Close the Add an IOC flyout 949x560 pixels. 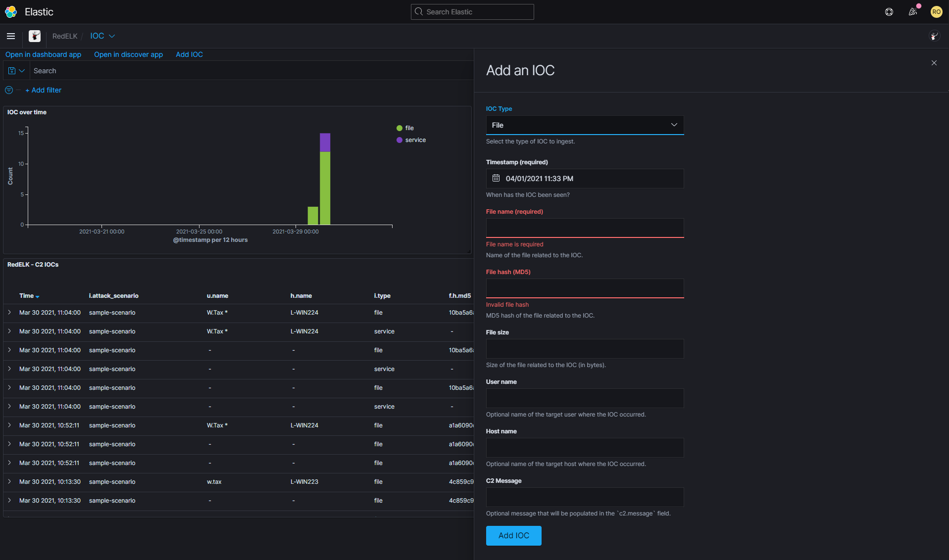[934, 63]
